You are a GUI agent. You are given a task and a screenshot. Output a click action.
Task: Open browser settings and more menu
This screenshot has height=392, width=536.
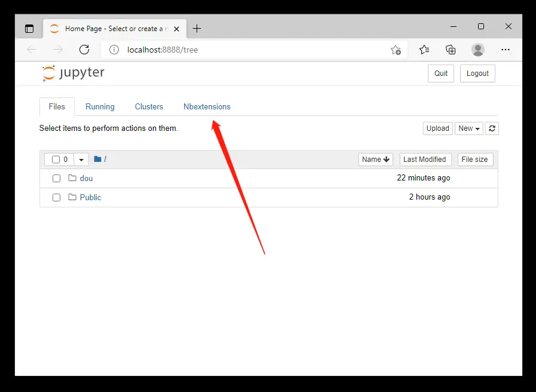click(505, 50)
